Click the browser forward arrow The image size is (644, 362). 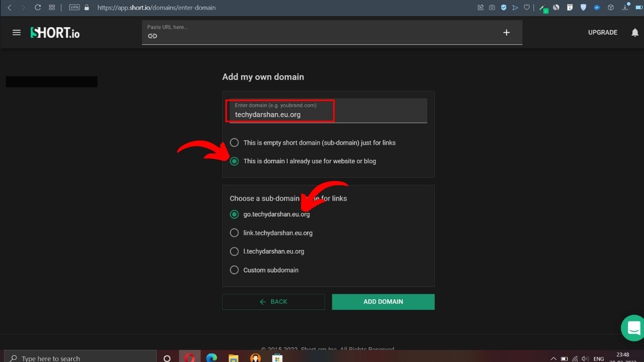pyautogui.click(x=23, y=8)
